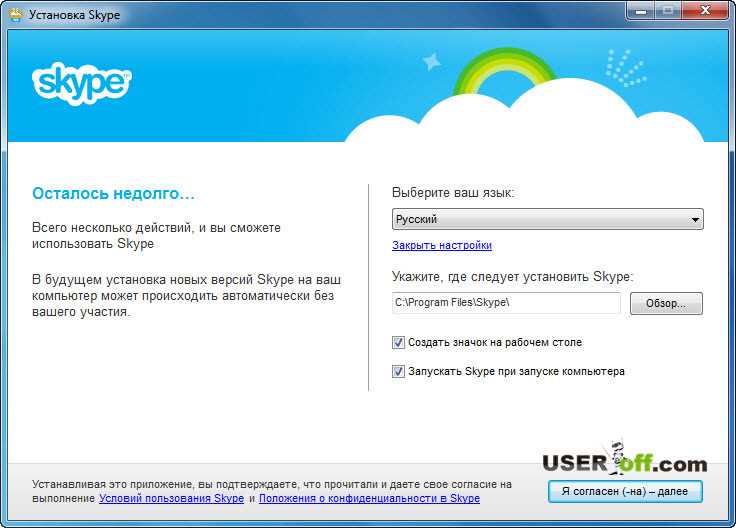Viewport: 736px width, 528px height.
Task: Click the installer icon in the title bar
Action: tap(15, 15)
